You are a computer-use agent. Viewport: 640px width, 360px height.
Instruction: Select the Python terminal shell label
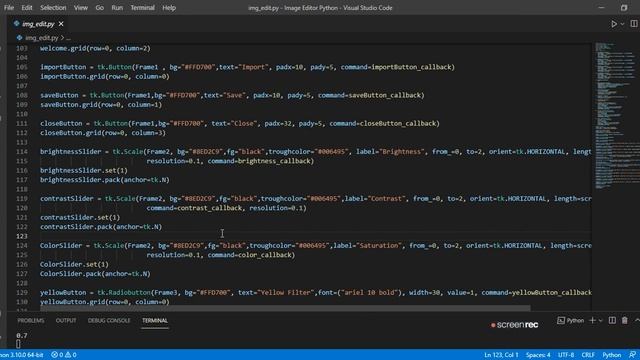point(571,320)
